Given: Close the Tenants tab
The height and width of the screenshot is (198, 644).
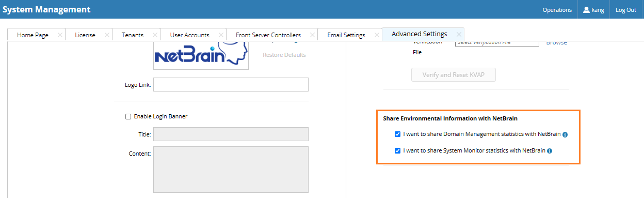Looking at the screenshot, I should [x=155, y=35].
